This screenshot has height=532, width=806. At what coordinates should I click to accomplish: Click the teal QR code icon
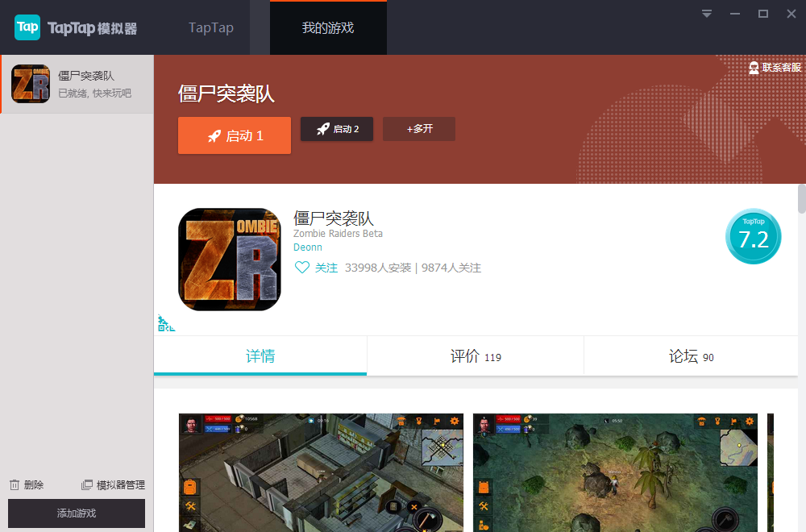click(166, 323)
